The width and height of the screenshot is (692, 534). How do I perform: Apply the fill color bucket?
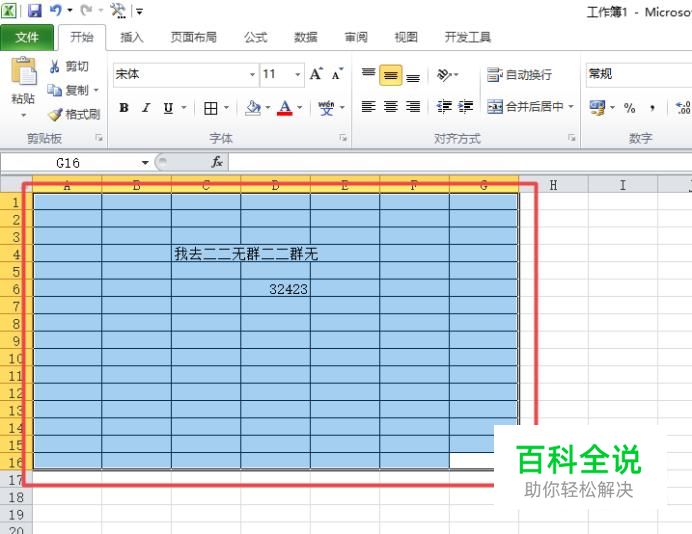tap(253, 108)
